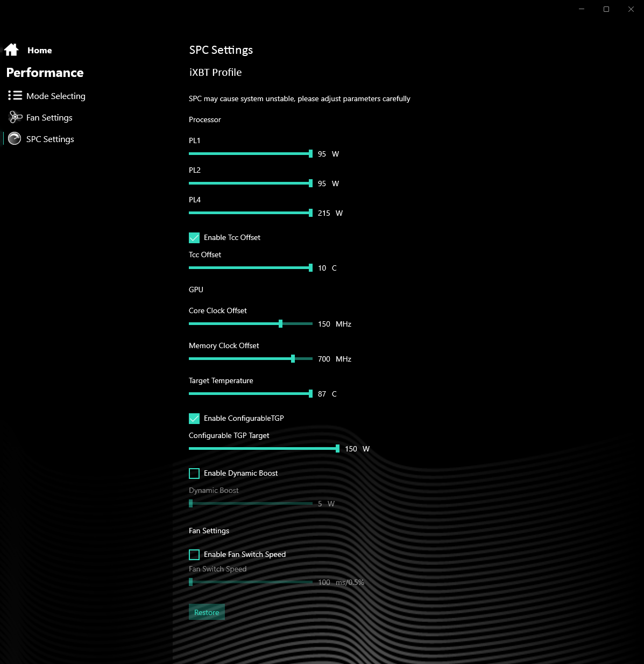
Task: Click the Core Clock Offset value 150
Action: pos(324,324)
